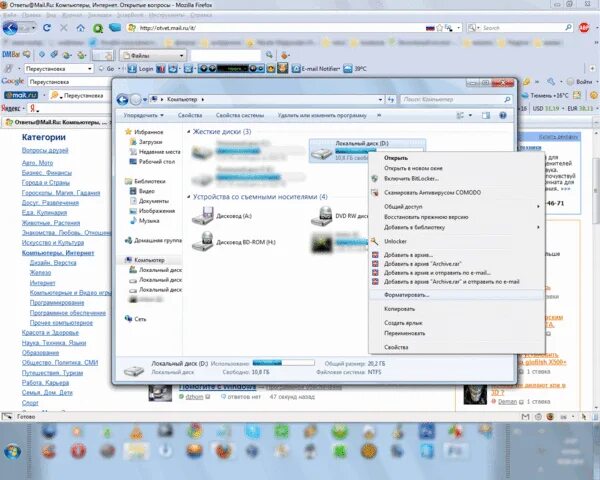Click Uninstall or change a program
Image resolution: width=600 pixels, height=480 pixels.
click(322, 115)
